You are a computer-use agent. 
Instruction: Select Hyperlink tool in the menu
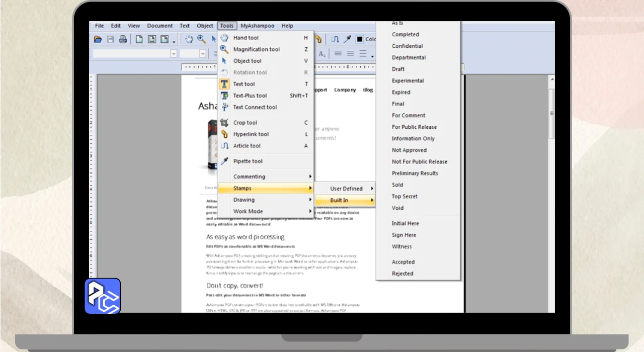tap(251, 134)
